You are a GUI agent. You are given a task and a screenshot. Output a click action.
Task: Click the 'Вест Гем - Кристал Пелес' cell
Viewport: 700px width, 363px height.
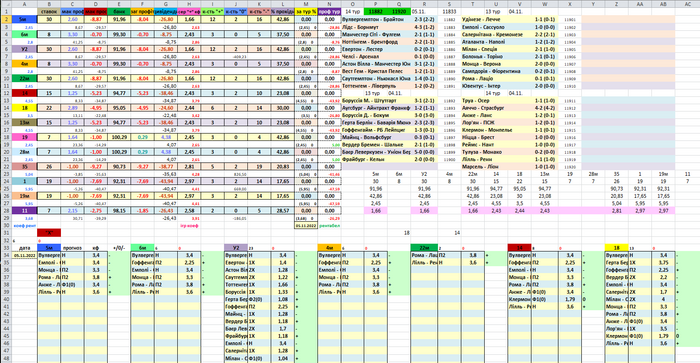coord(376,71)
